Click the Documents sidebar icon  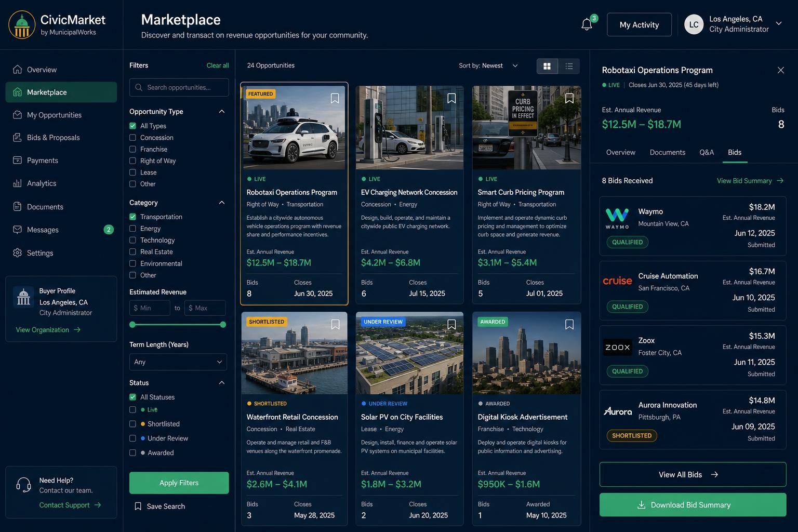click(17, 207)
